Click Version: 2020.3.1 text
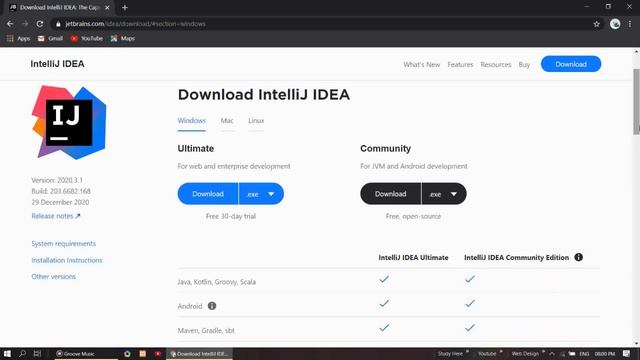 (57, 180)
